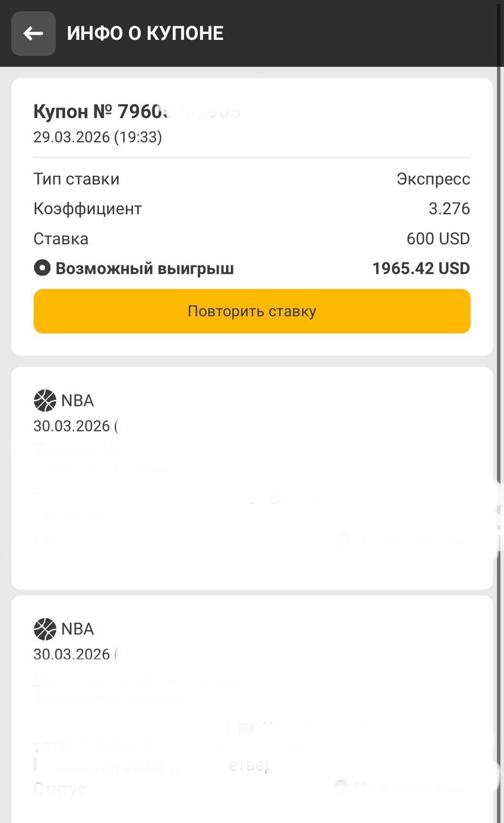Click the first event's 30.03.2026 date
Image resolution: width=504 pixels, height=823 pixels.
(72, 426)
